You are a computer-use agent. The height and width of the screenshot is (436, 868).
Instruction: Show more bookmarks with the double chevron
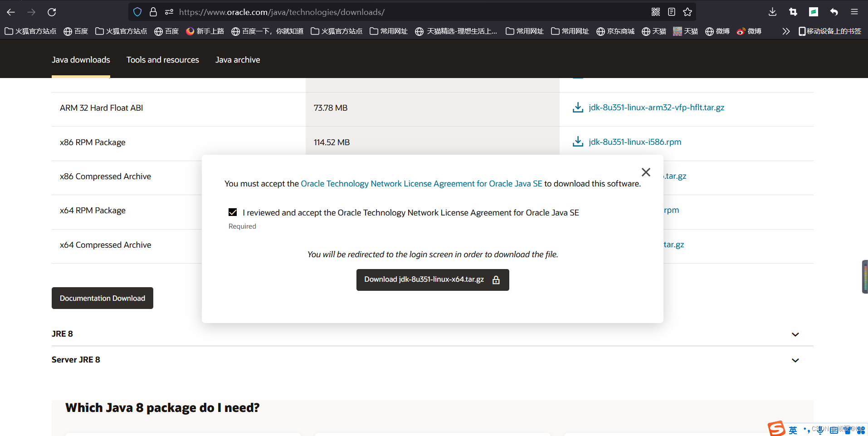(786, 31)
